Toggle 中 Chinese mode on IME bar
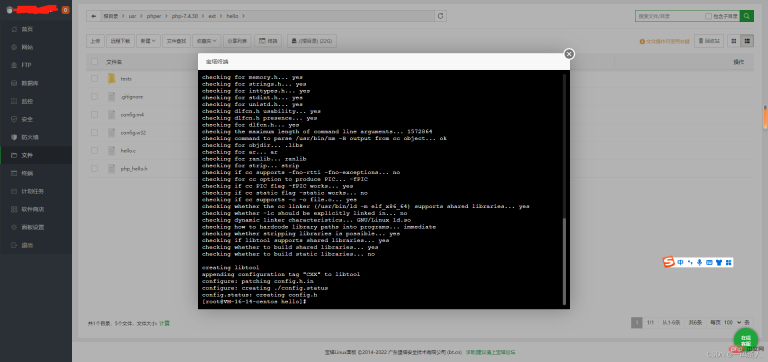768x362 pixels. click(x=681, y=263)
